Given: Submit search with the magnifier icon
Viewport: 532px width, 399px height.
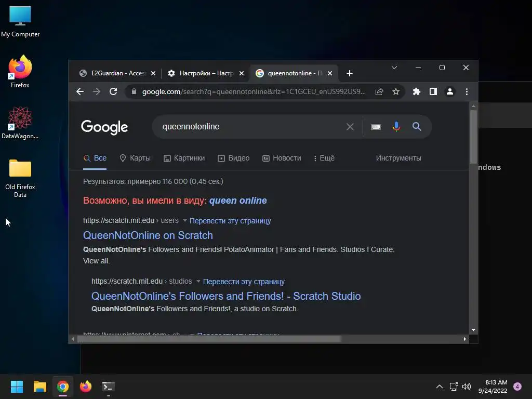Looking at the screenshot, I should tap(417, 127).
